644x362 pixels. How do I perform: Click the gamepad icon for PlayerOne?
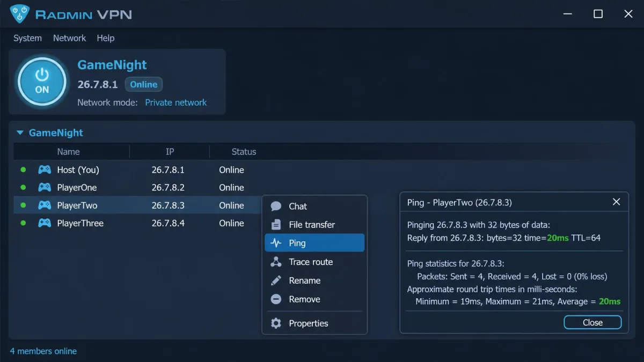(45, 188)
